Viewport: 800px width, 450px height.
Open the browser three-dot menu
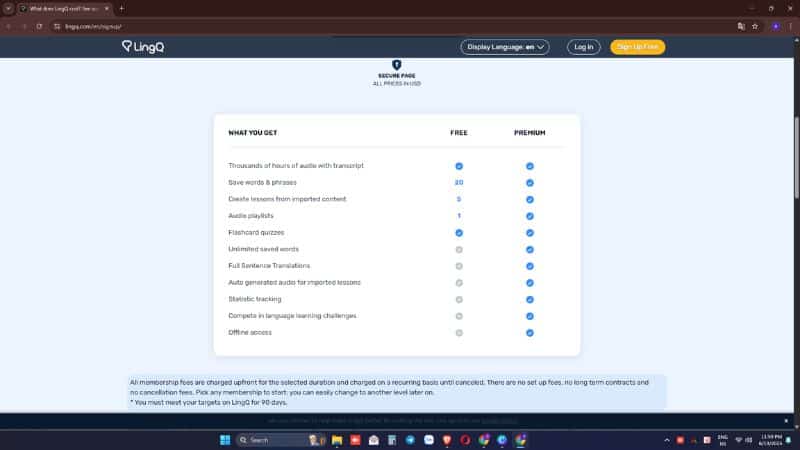(x=790, y=26)
